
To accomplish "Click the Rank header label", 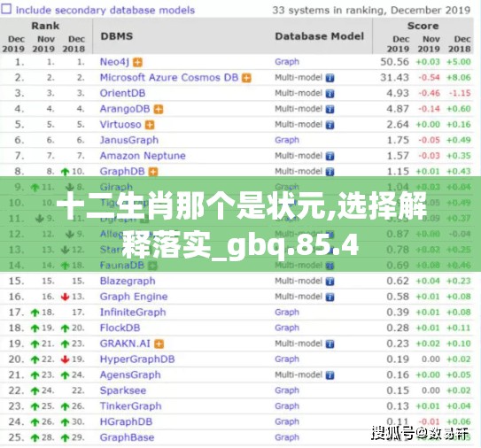I will [x=45, y=26].
